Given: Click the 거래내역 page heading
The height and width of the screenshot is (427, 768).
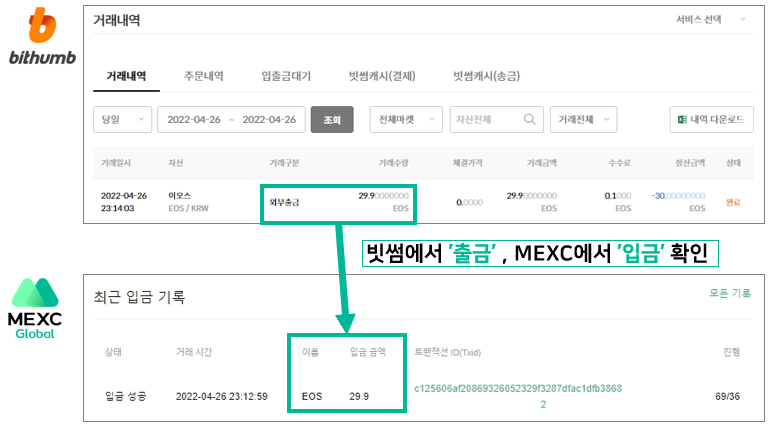Looking at the screenshot, I should tap(117, 20).
